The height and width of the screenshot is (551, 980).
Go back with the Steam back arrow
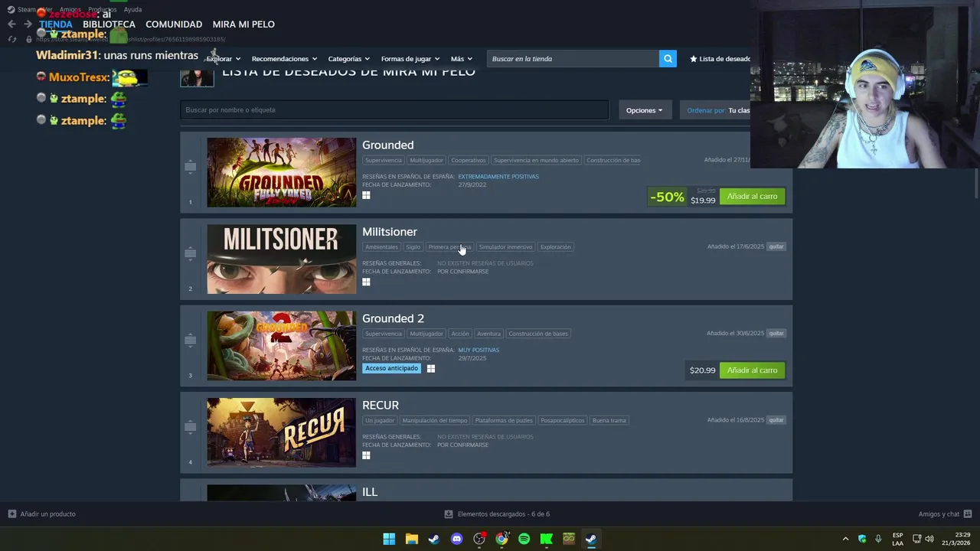(x=11, y=24)
